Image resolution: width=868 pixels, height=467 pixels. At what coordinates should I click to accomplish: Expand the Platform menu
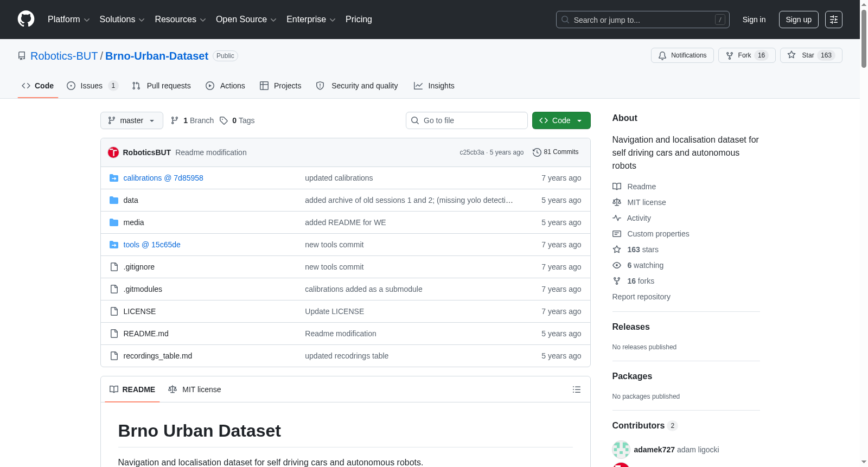(68, 20)
